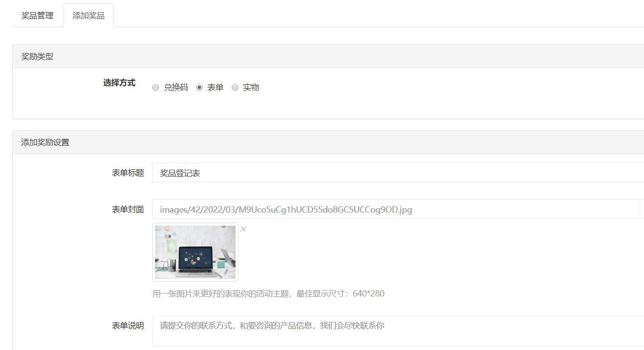Screen dimensions: 644x350
Task: Select the 实物 radio option
Action: [235, 88]
